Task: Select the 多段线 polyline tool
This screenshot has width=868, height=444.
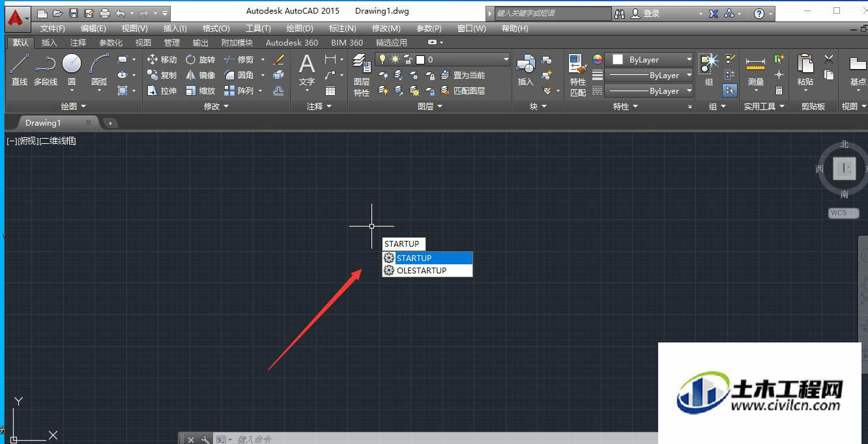Action: [46, 70]
